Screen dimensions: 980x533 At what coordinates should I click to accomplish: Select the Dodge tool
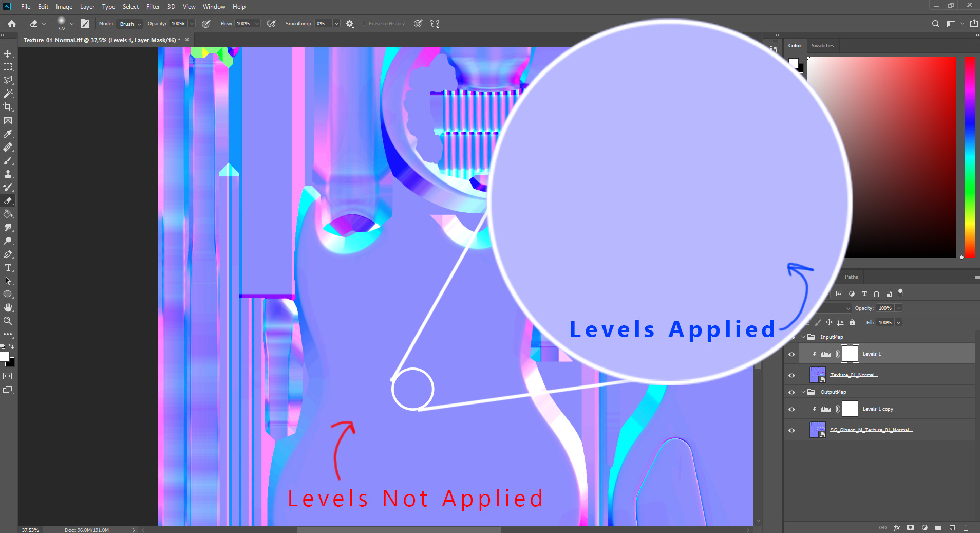pos(8,241)
